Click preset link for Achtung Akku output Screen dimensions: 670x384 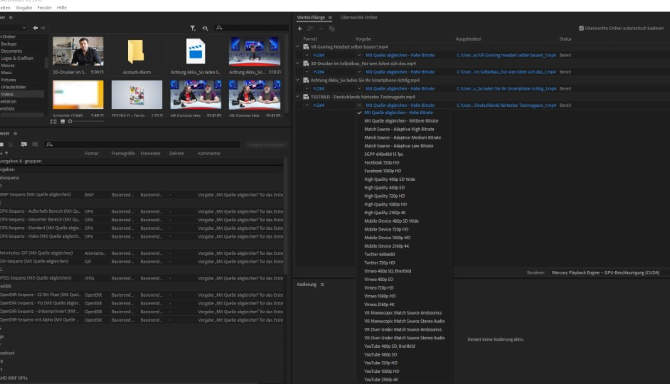tap(400, 89)
